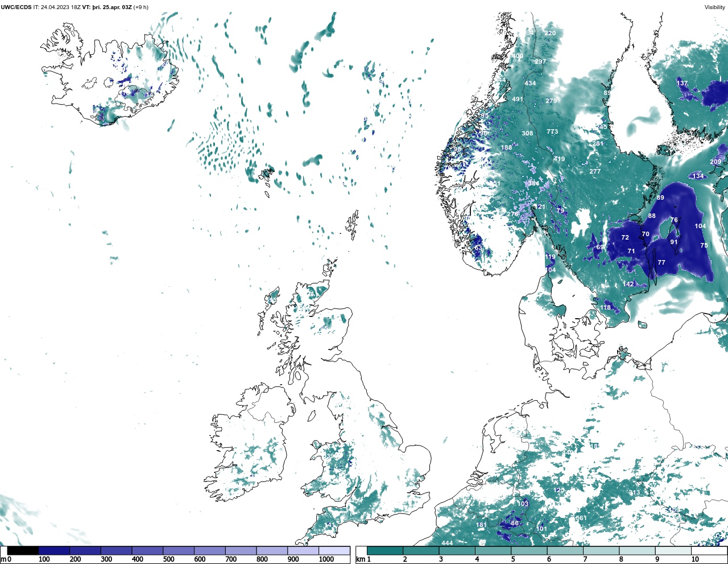The height and width of the screenshot is (564, 728).
Task: Click value '72' in the fog area
Action: click(625, 237)
